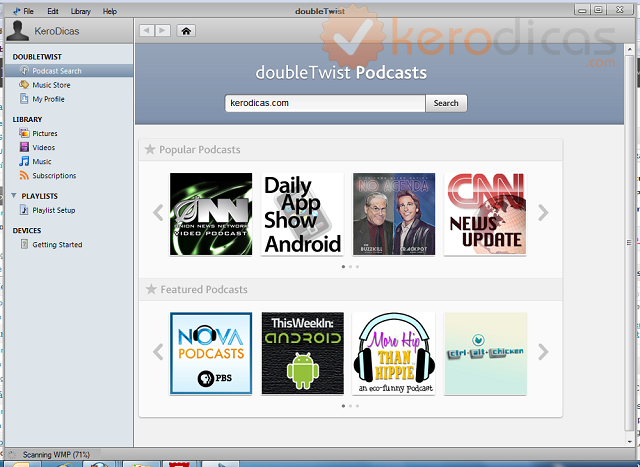Click the Videos film icon

(x=24, y=147)
